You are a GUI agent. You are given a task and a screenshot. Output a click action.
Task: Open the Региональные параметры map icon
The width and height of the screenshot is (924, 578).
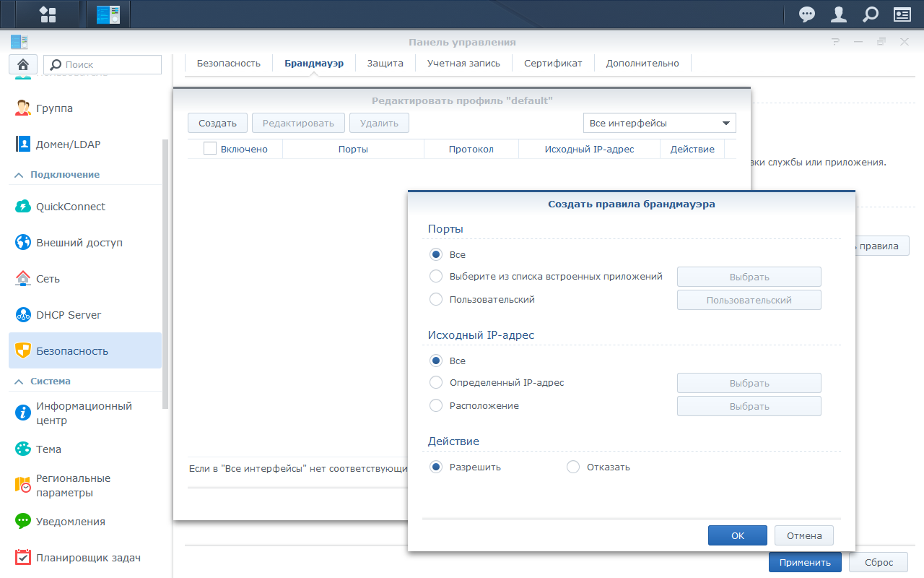click(x=23, y=485)
